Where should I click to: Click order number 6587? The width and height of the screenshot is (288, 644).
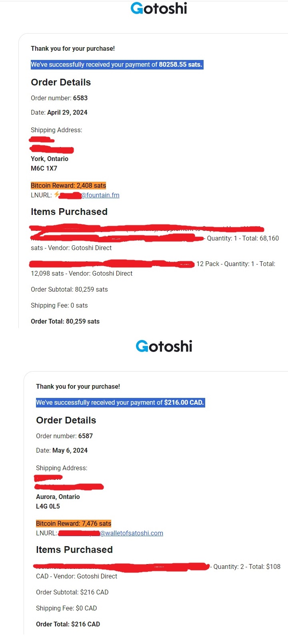tap(85, 436)
